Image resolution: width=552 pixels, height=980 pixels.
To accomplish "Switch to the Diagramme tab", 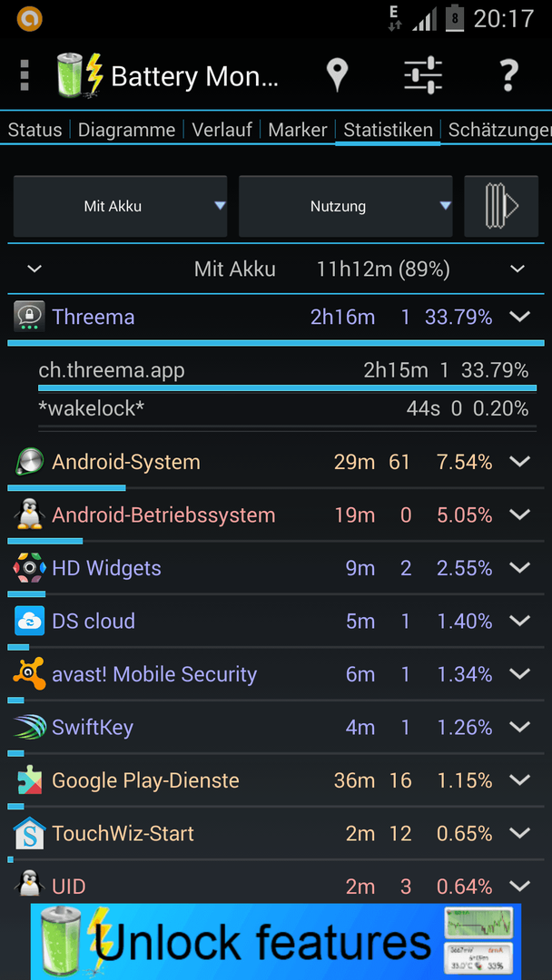I will (x=127, y=130).
